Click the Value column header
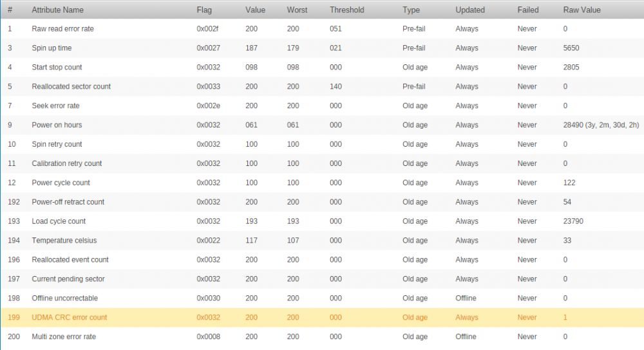 pyautogui.click(x=255, y=10)
